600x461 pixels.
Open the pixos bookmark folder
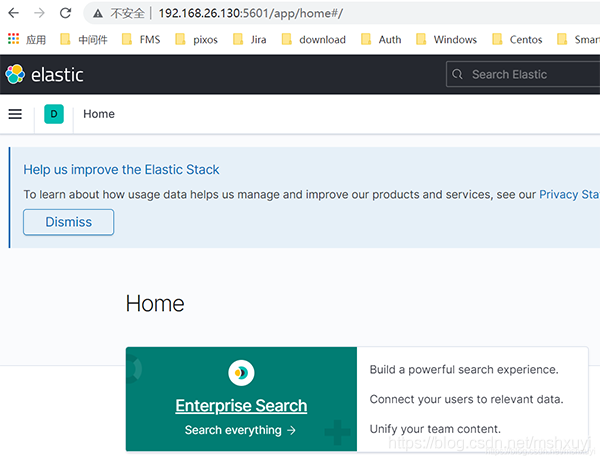pos(196,39)
